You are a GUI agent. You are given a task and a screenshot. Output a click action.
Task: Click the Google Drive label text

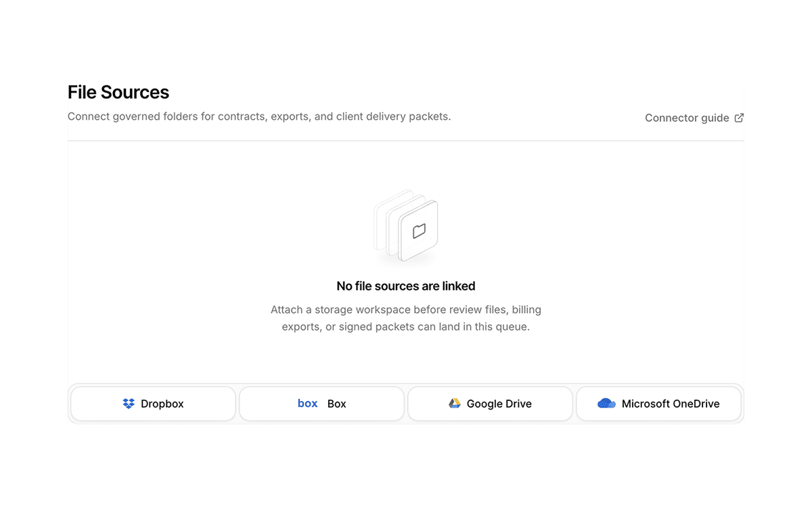point(499,404)
